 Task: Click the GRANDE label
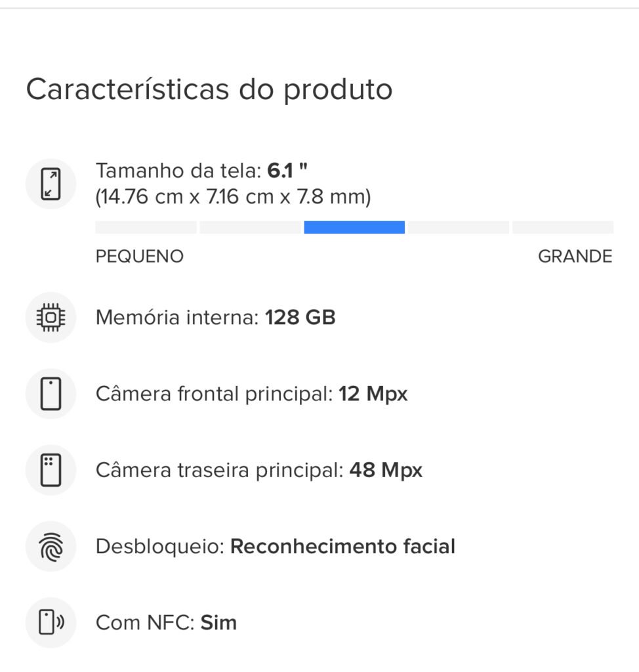tap(575, 257)
